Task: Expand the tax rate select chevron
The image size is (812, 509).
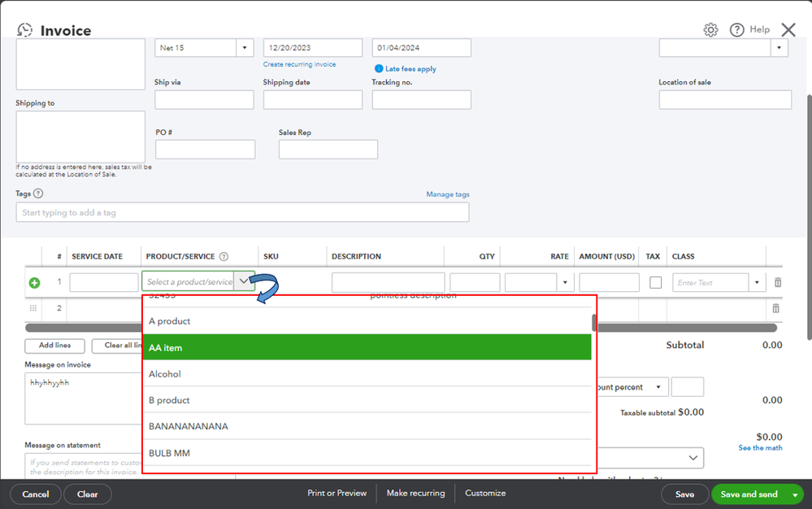Action: pos(693,458)
